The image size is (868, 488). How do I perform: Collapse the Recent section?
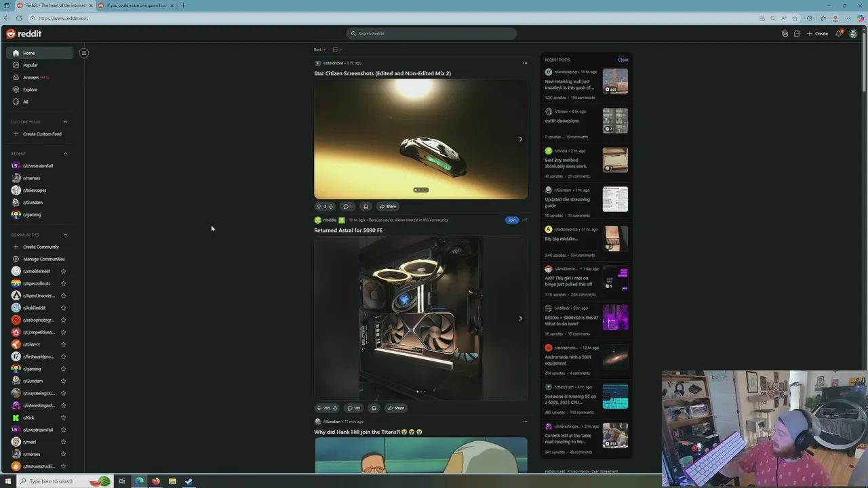[x=65, y=154]
